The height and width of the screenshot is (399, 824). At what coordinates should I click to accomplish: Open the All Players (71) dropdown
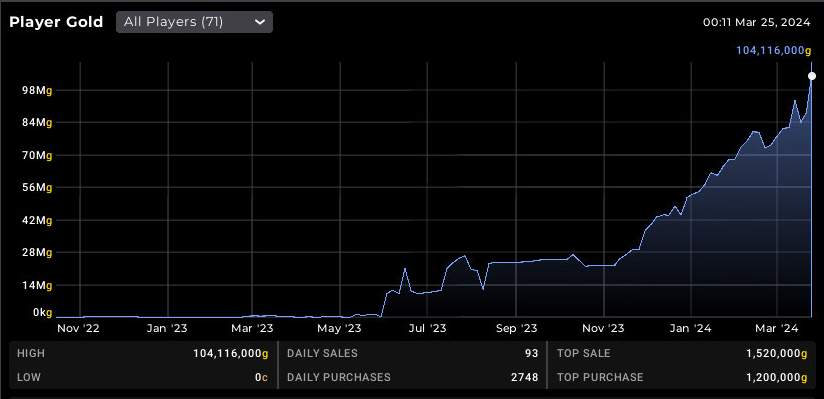[194, 22]
